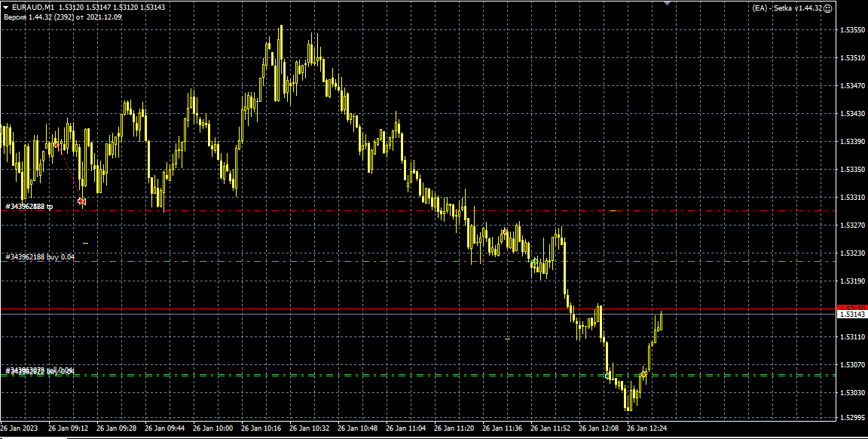Click the "26 Jan 09:44" time axis label

pyautogui.click(x=164, y=428)
